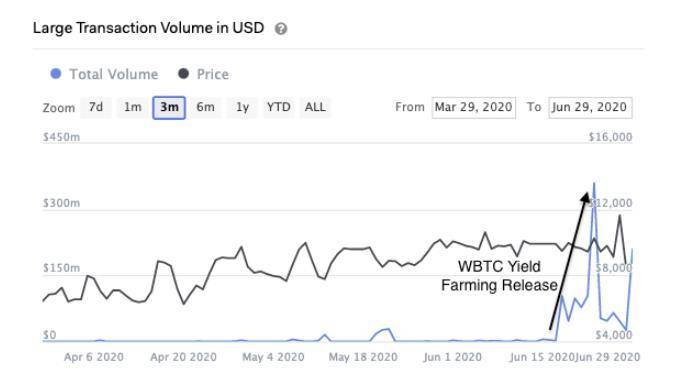
Task: Click the black annotation arrow head
Action: (585, 198)
